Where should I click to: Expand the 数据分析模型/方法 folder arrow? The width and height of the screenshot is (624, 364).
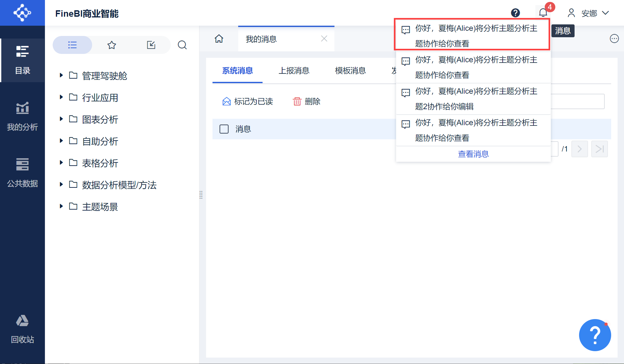pyautogui.click(x=61, y=185)
